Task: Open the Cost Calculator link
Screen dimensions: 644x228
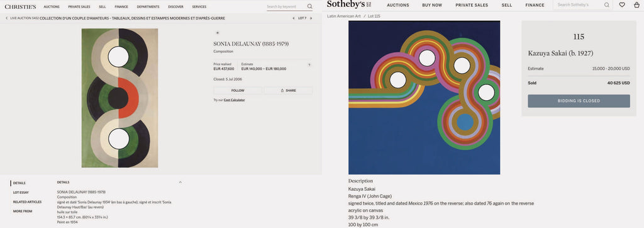Action: pyautogui.click(x=234, y=100)
